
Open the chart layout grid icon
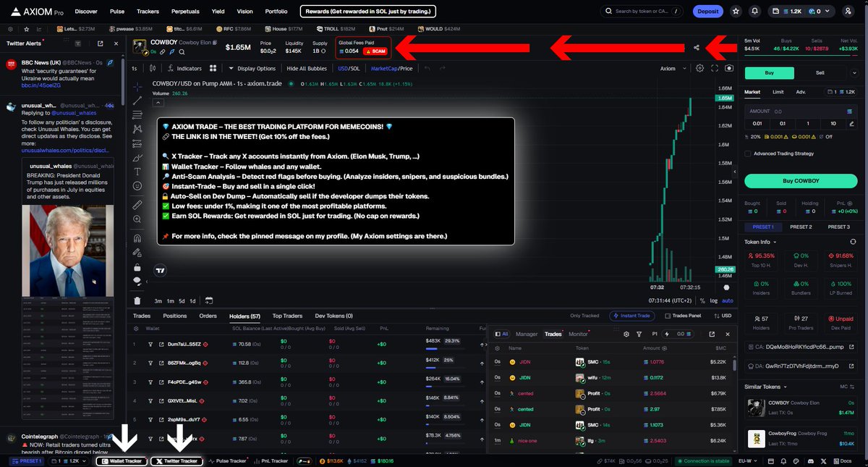(213, 68)
